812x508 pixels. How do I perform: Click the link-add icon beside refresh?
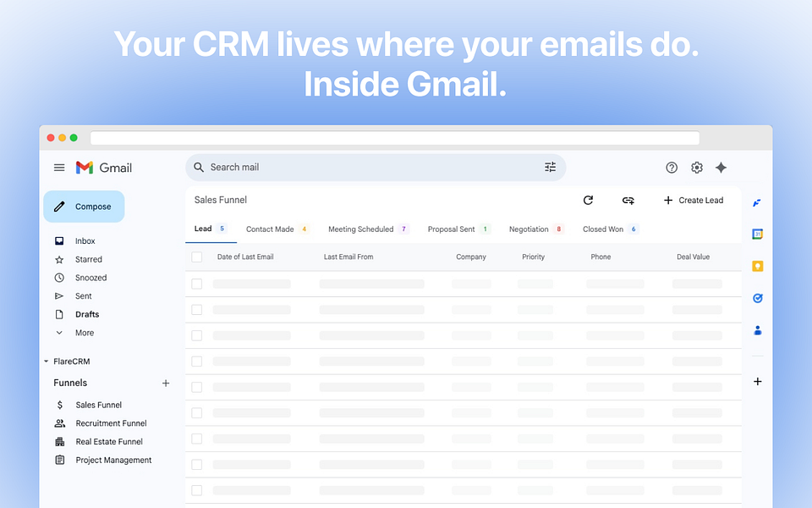[628, 200]
